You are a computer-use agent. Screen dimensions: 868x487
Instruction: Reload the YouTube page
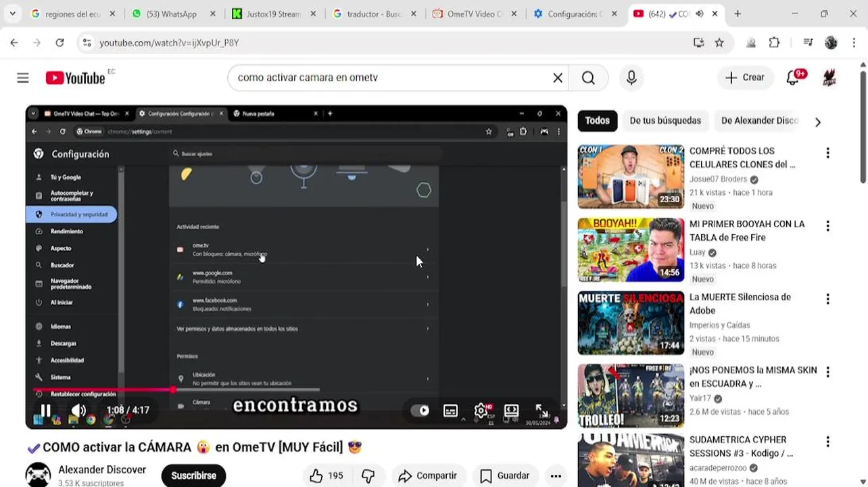59,43
